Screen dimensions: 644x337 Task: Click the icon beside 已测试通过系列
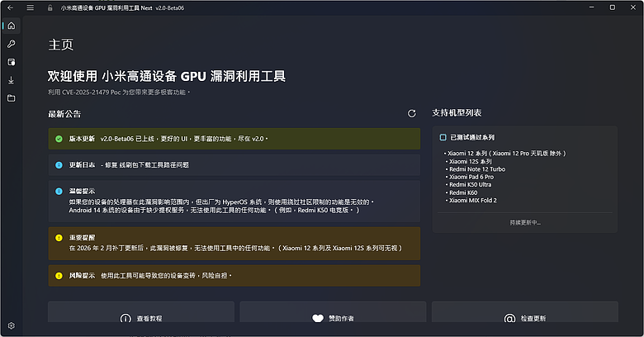tap(443, 137)
